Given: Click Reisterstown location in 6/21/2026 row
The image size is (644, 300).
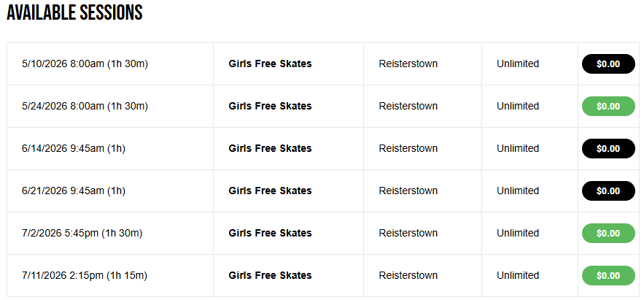Looking at the screenshot, I should [x=408, y=191].
